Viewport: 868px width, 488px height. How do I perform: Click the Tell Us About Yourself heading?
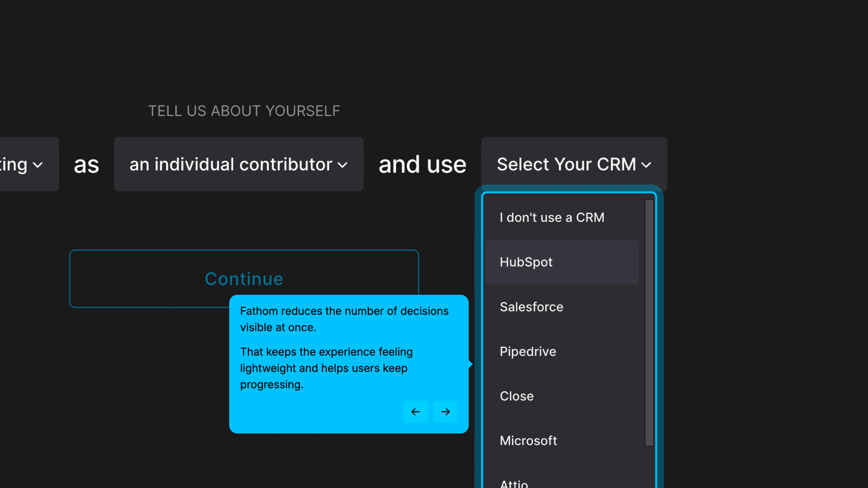pyautogui.click(x=244, y=111)
